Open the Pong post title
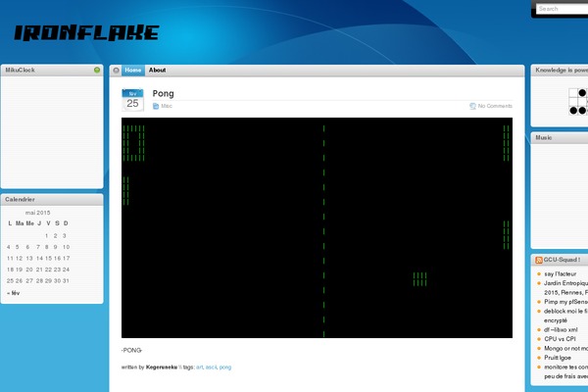 click(x=163, y=93)
